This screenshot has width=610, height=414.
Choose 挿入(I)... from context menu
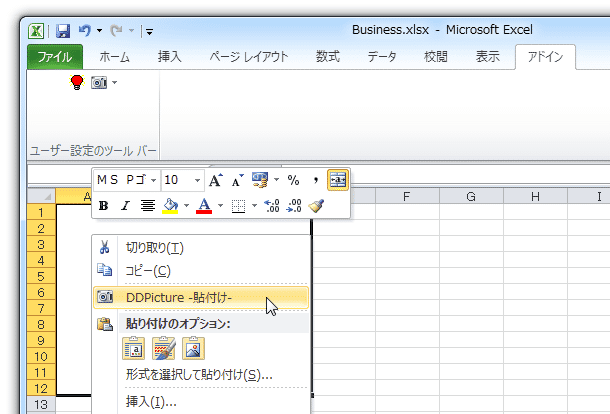201,401
